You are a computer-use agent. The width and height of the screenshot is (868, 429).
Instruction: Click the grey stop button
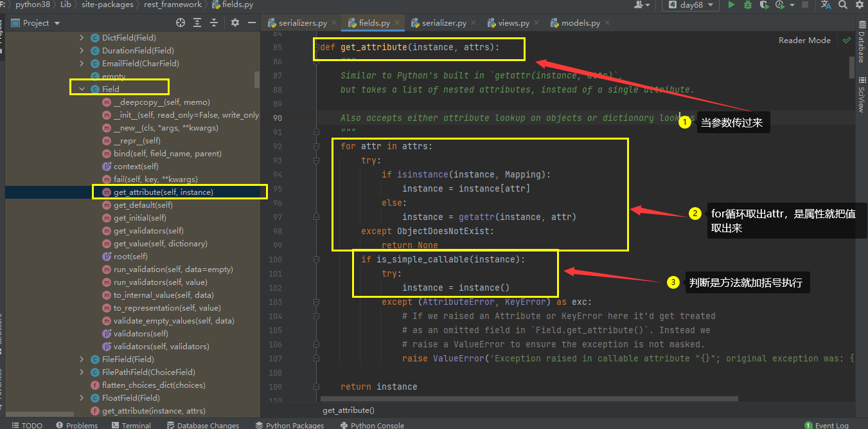804,5
